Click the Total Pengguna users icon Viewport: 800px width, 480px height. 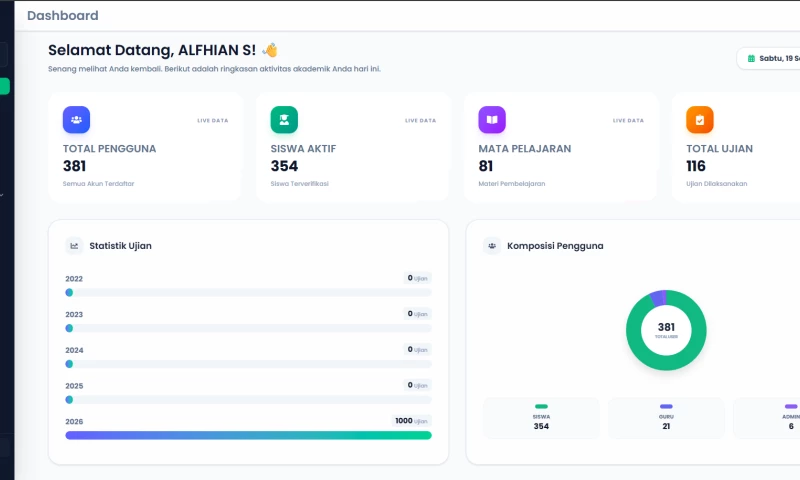click(x=77, y=120)
